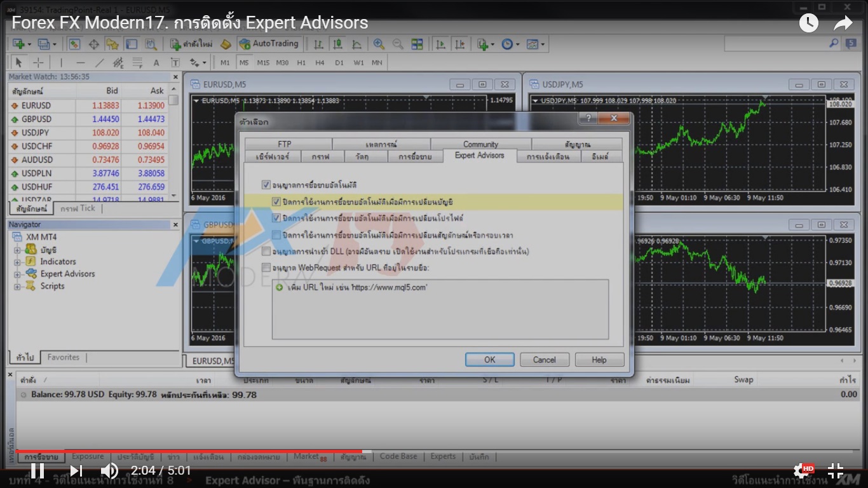
Task: Select the Fibonacci retracement tool
Action: point(137,62)
